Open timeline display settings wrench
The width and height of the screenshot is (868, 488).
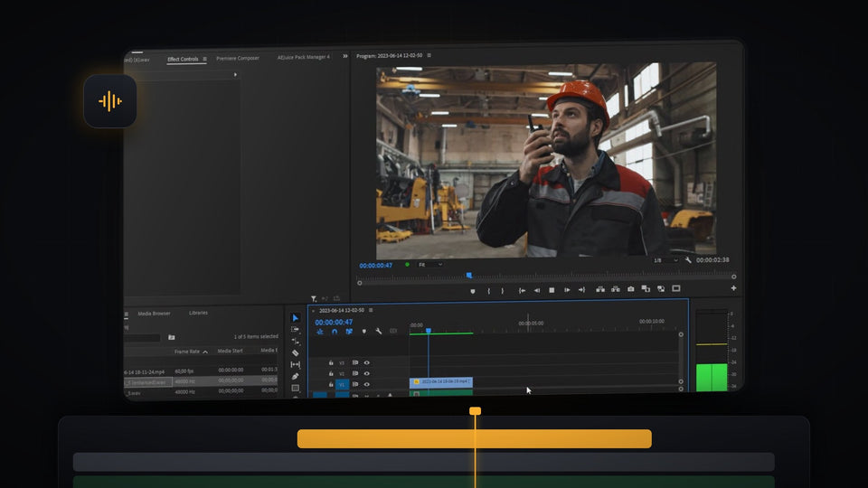click(x=379, y=332)
